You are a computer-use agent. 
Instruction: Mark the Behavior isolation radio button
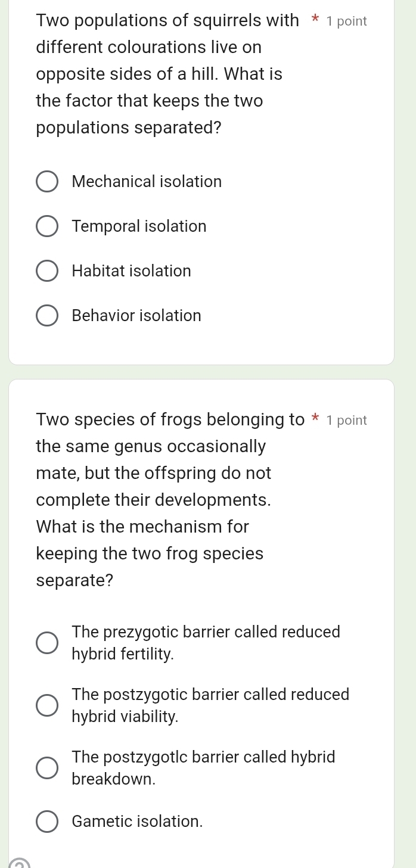pyautogui.click(x=48, y=316)
